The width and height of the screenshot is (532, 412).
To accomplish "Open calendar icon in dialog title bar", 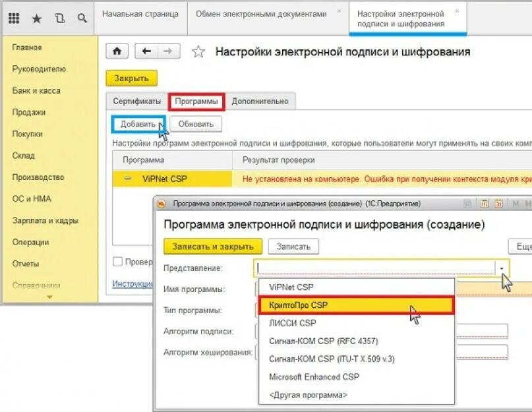I will click(x=498, y=204).
